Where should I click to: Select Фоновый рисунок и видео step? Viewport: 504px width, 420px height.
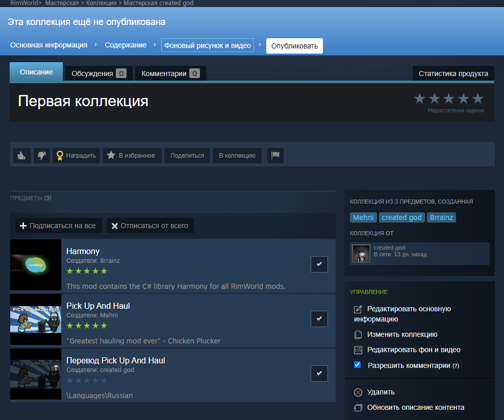208,45
